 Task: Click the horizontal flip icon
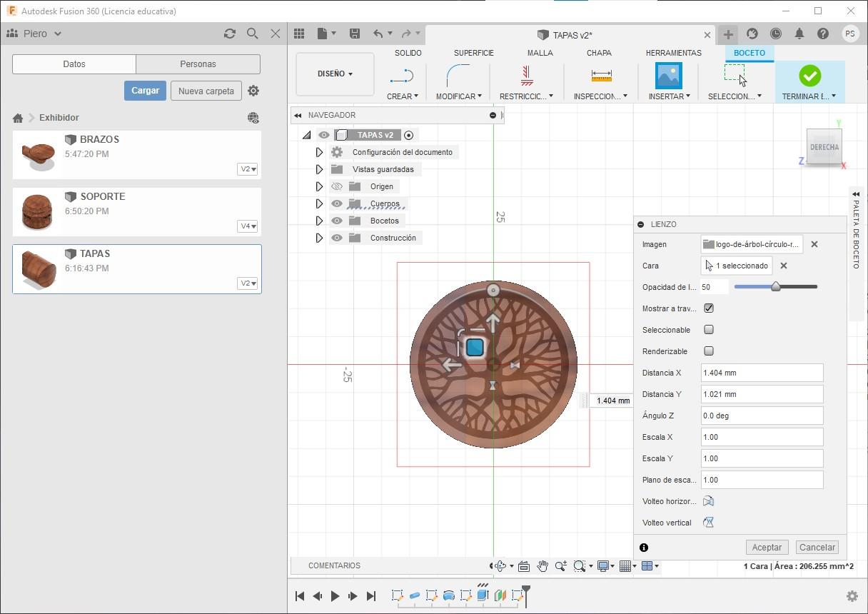tap(708, 501)
